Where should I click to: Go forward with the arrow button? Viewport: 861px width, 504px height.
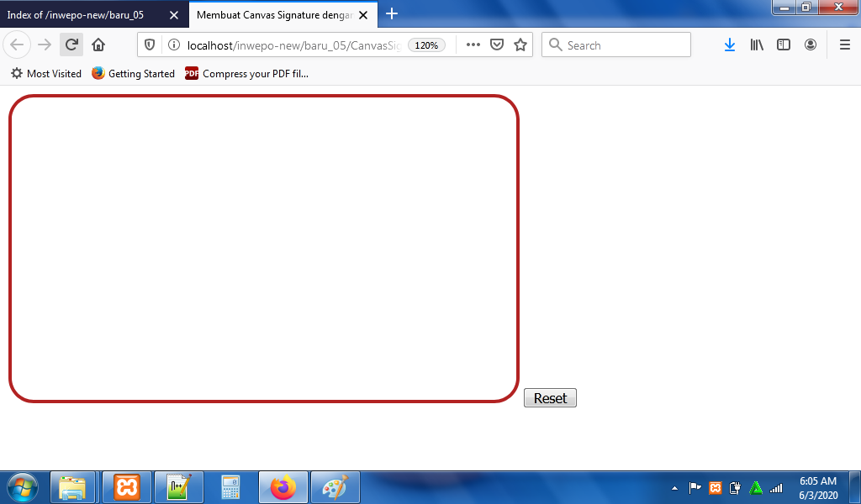(45, 45)
